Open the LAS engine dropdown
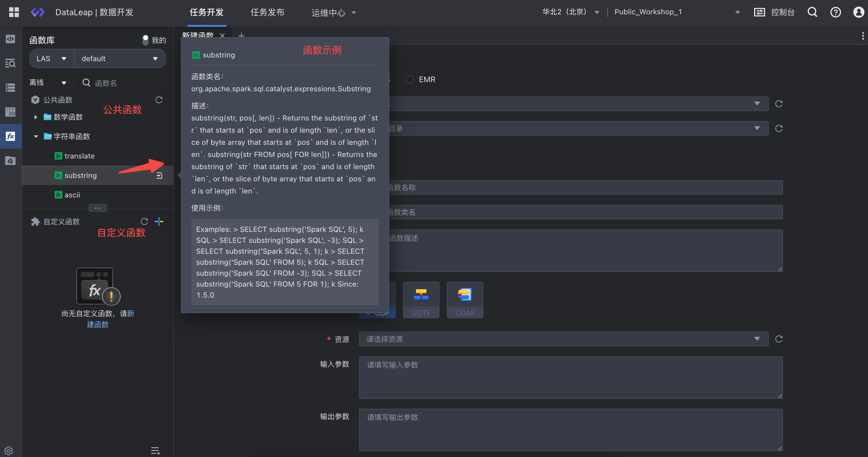 click(51, 58)
